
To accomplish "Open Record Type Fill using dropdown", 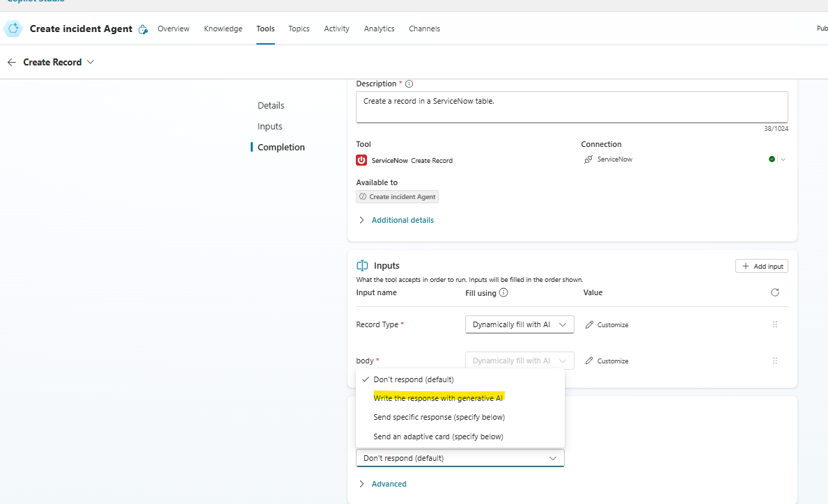I will click(x=519, y=324).
